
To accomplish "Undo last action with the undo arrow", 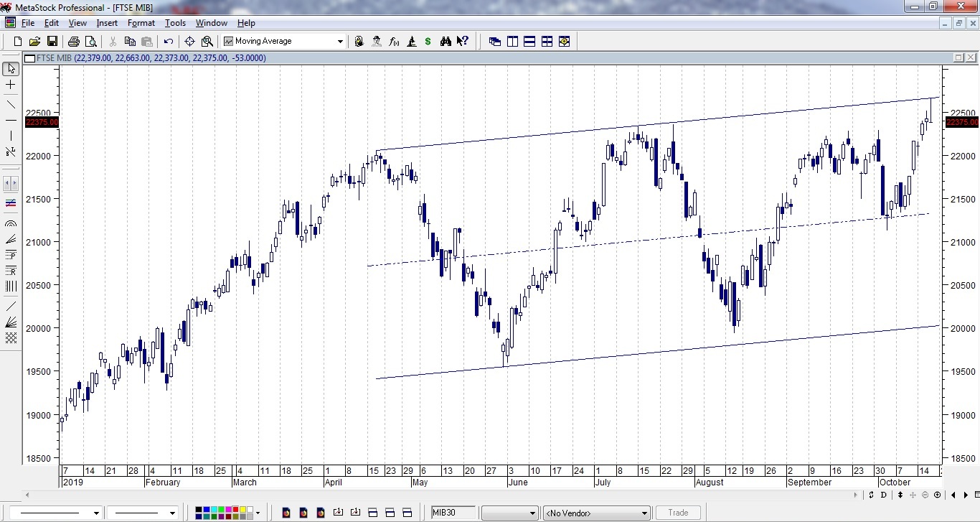I will click(x=169, y=42).
